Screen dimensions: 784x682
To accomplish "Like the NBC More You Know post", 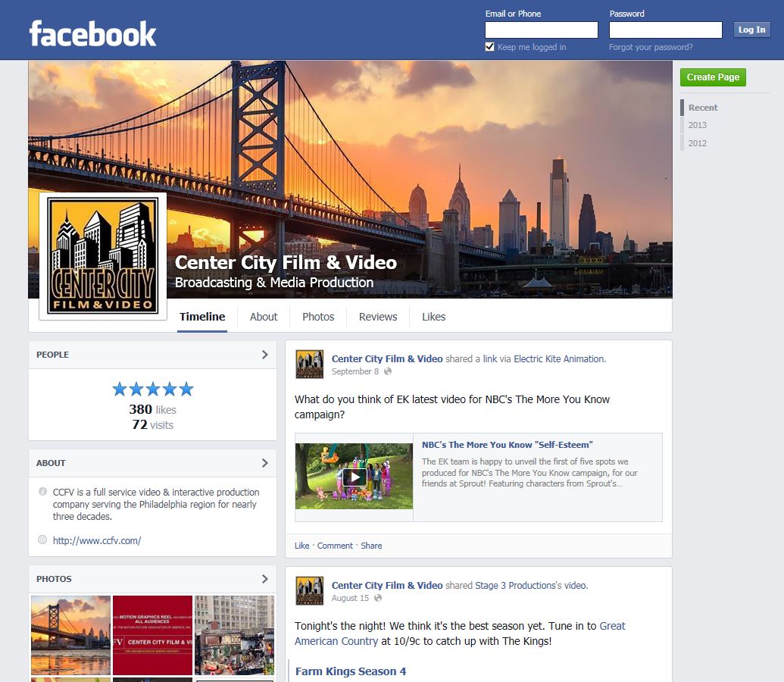I will pos(301,546).
